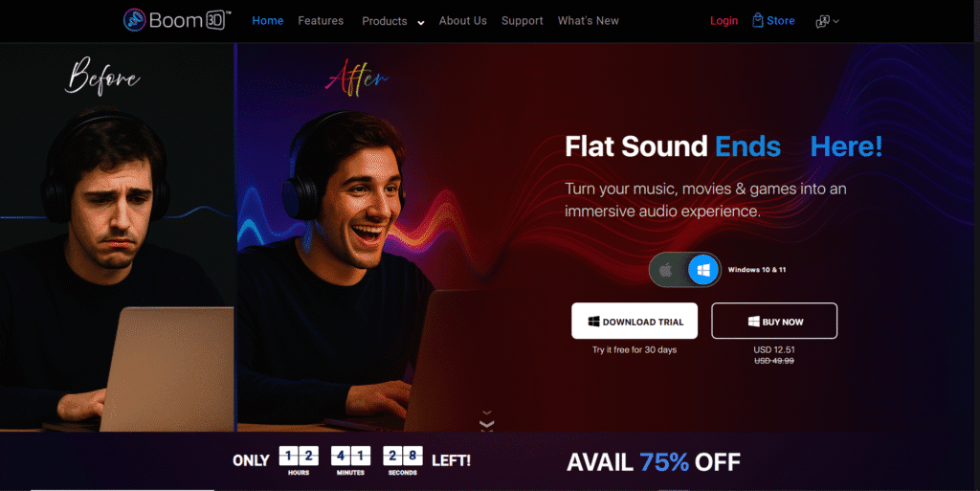
Task: Click the Home navigation link
Action: click(268, 21)
